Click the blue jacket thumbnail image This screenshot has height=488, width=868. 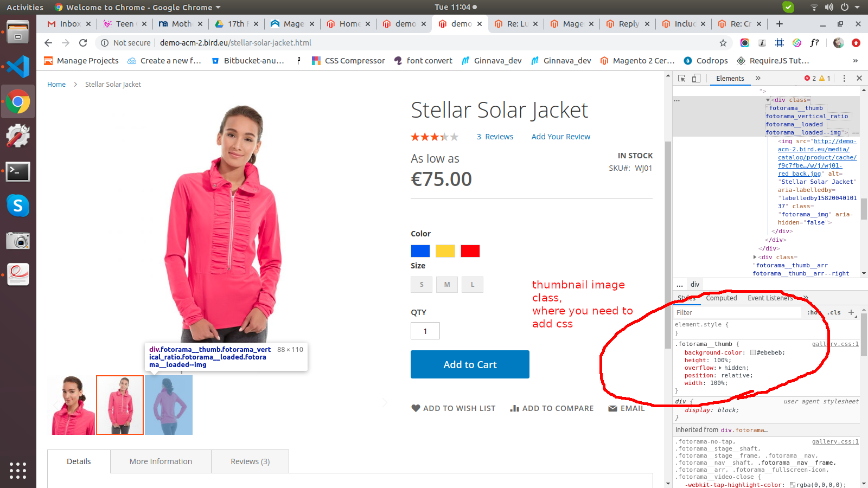(169, 404)
